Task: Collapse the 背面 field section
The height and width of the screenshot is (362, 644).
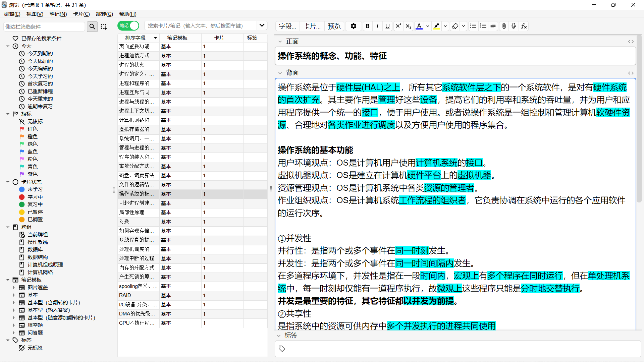Action: [x=280, y=73]
